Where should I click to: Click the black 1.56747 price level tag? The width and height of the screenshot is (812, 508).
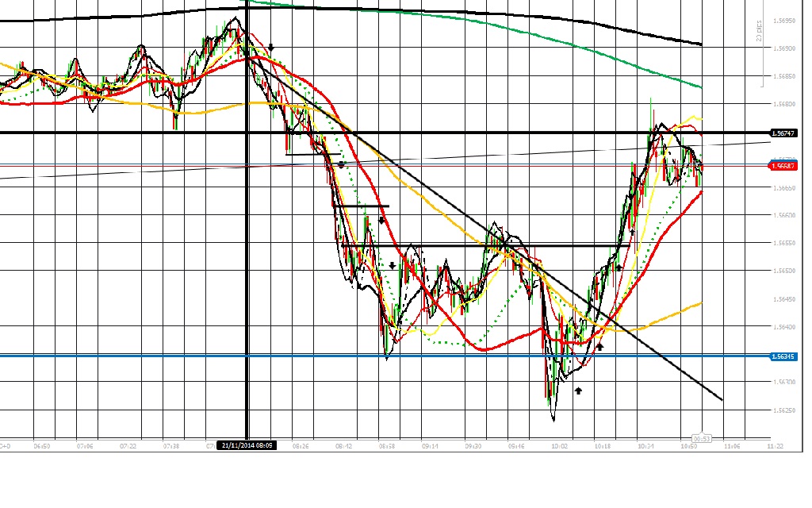click(783, 133)
